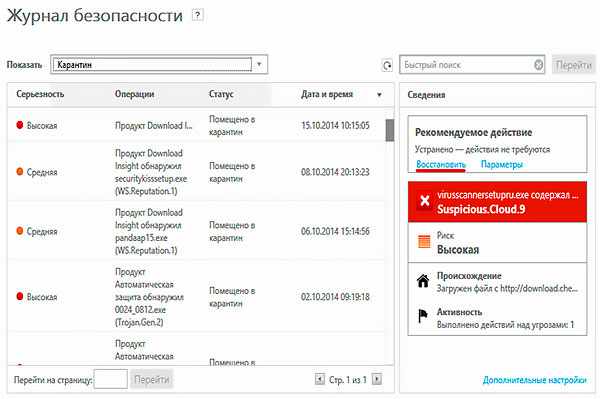
Task: Click Suspicious.Cloud.9 threat name
Action: 481,209
